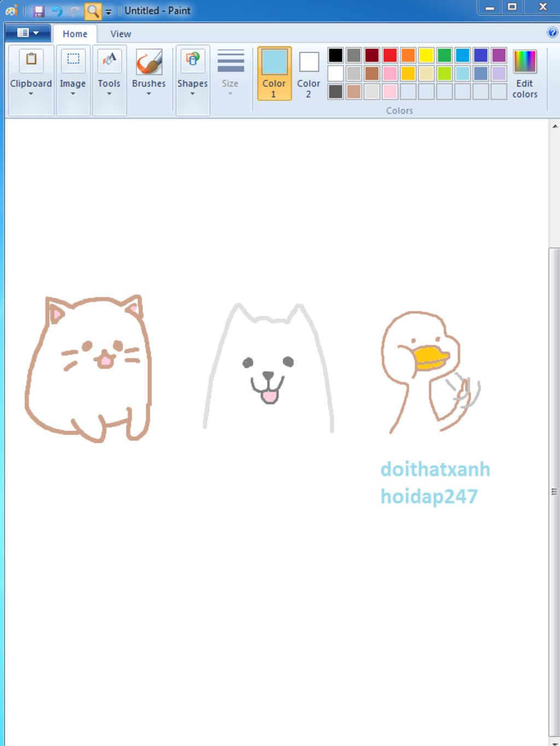Expand the Image group dropdown
The width and height of the screenshot is (560, 746).
click(x=73, y=94)
